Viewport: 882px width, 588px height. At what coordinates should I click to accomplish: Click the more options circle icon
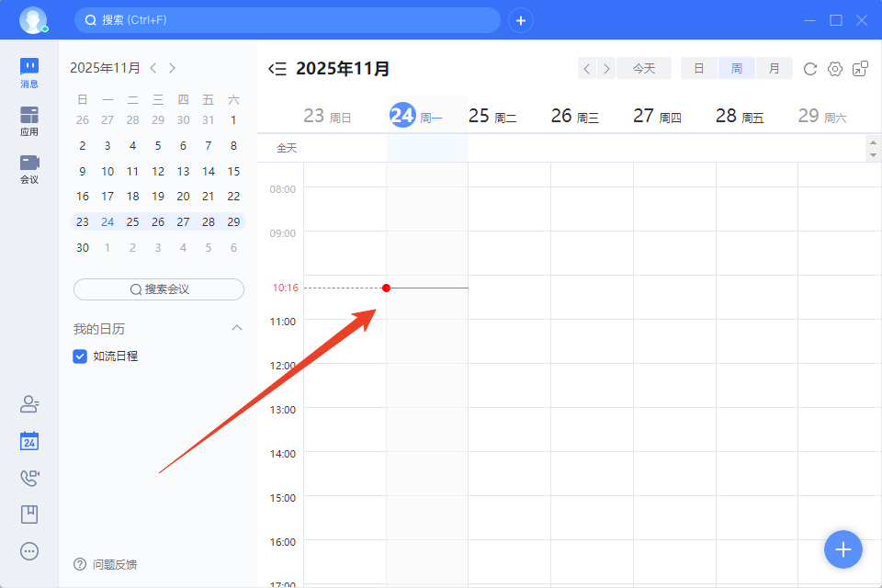coord(28,551)
